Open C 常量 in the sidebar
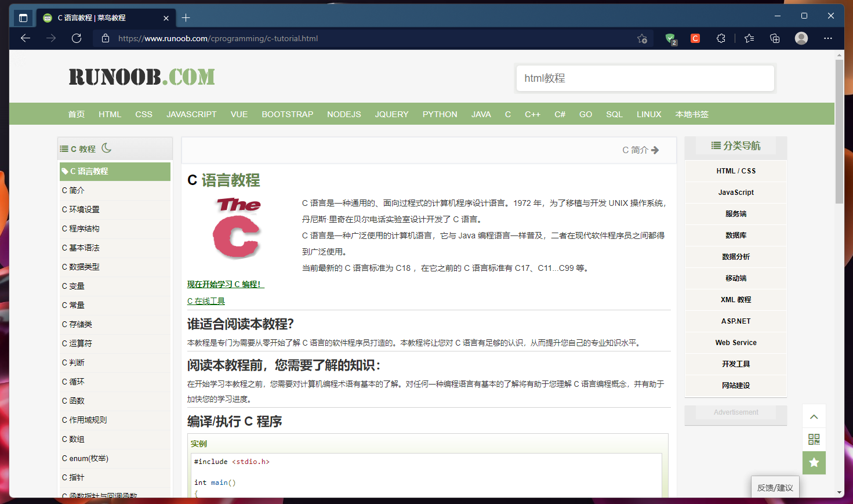This screenshot has height=504, width=853. click(x=115, y=305)
